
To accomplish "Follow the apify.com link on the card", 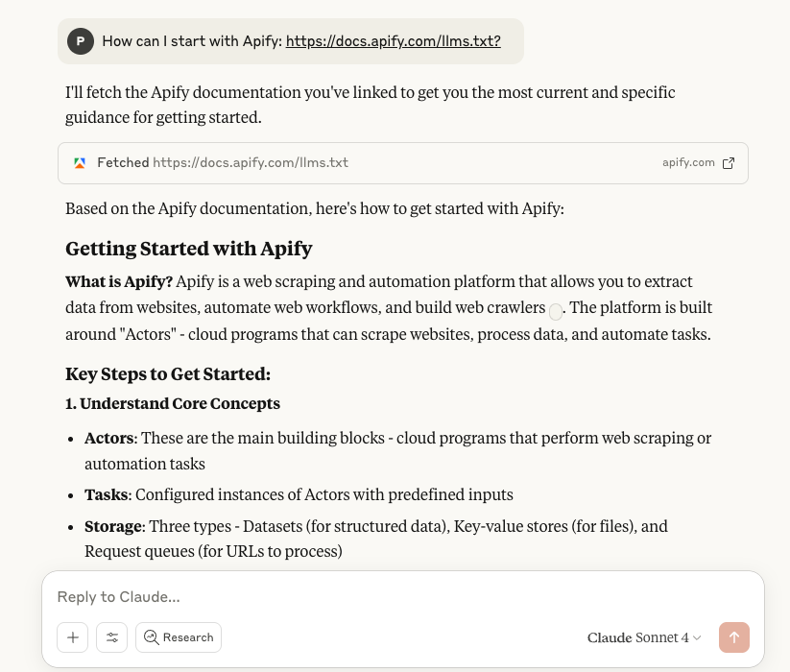I will [688, 163].
